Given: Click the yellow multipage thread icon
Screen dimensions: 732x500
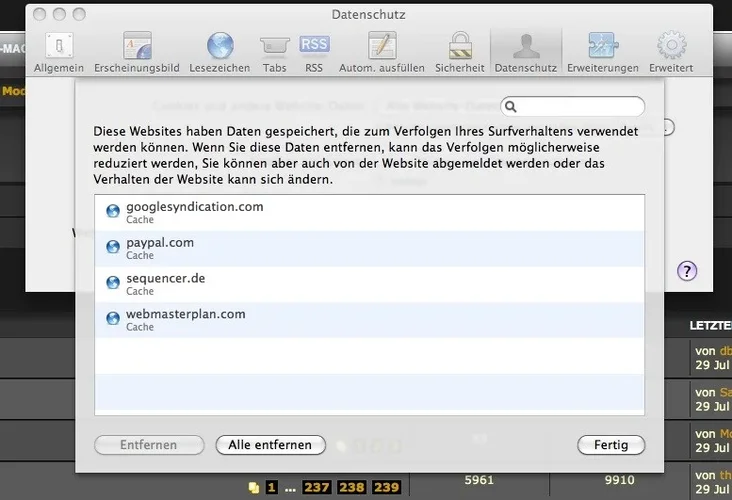Looking at the screenshot, I should coord(254,488).
